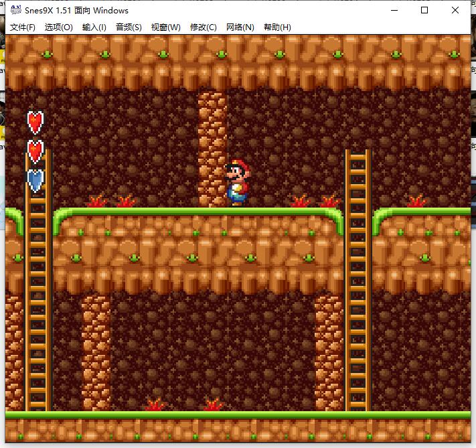The width and height of the screenshot is (476, 448).
Task: Click the Snes9X app icon in title bar
Action: click(x=16, y=10)
